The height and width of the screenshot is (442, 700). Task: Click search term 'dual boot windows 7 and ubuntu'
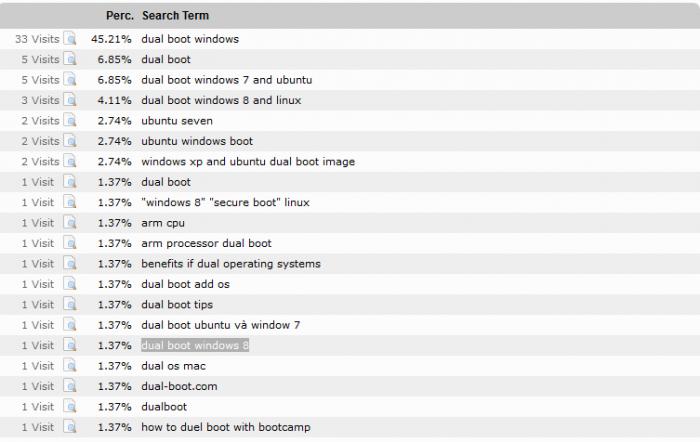[227, 80]
